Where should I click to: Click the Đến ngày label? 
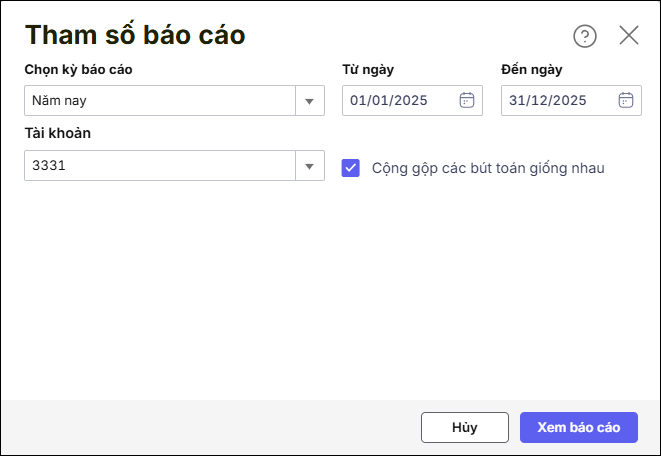coord(532,70)
